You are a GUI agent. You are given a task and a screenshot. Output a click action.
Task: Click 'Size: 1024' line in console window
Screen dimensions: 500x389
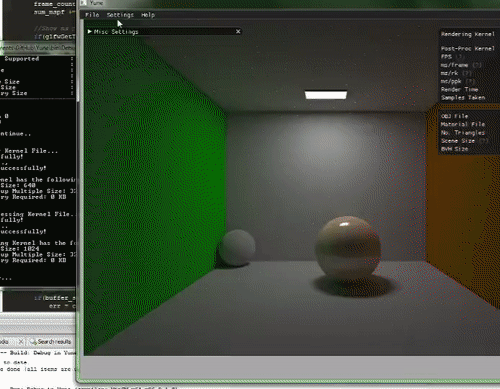coord(20,249)
